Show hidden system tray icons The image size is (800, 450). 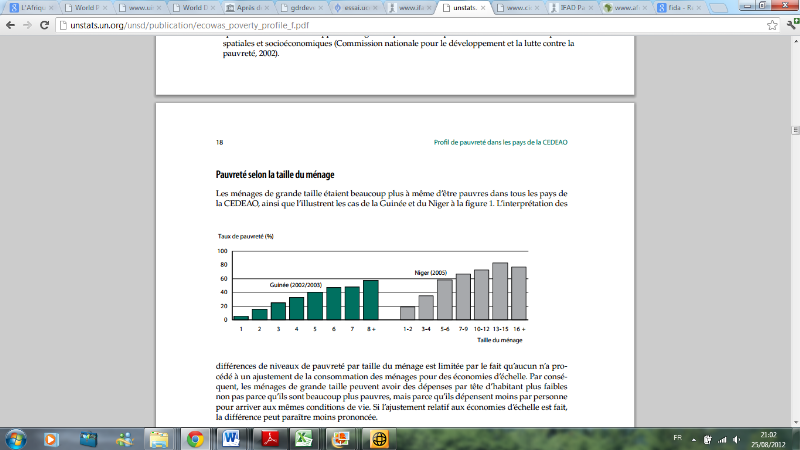(694, 439)
